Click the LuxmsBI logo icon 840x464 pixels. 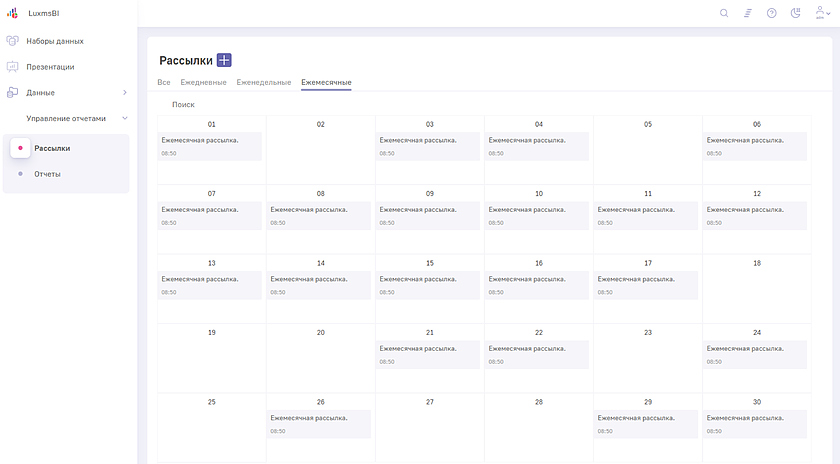click(12, 13)
